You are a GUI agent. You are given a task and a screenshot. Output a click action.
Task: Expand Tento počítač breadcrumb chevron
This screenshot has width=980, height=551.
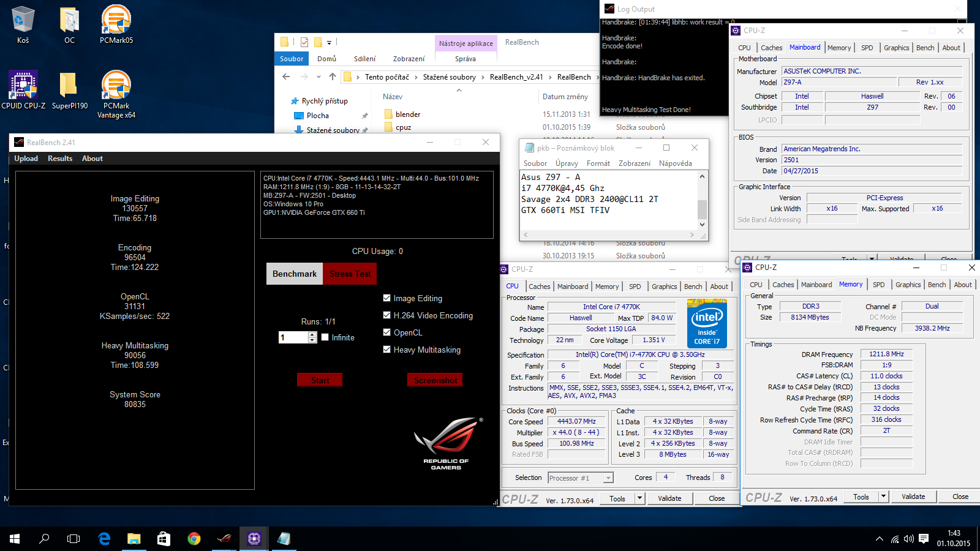tap(416, 77)
